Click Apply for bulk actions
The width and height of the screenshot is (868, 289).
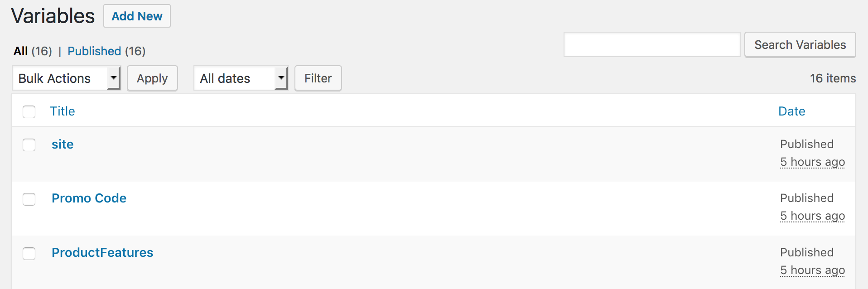click(152, 78)
